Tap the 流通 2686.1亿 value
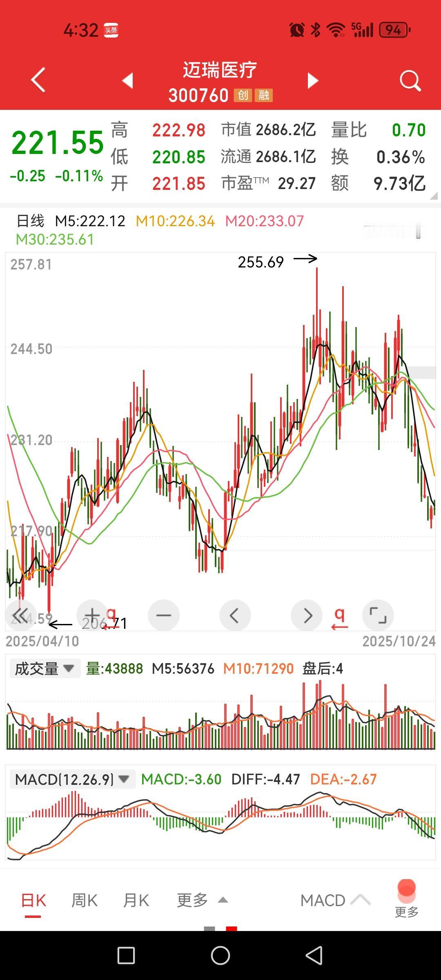The image size is (441, 980). tap(286, 157)
